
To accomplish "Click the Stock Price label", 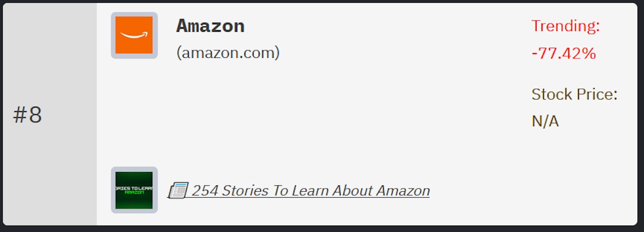I will (x=574, y=95).
